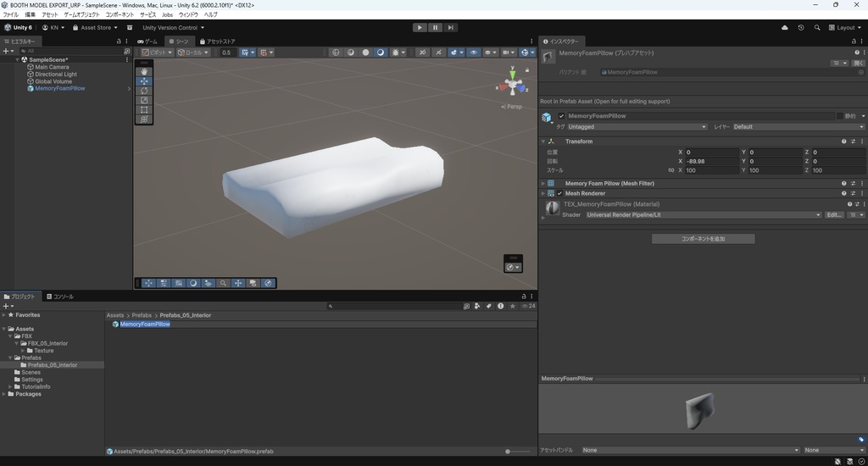
Task: Open the コンポーネント menu
Action: [x=120, y=15]
